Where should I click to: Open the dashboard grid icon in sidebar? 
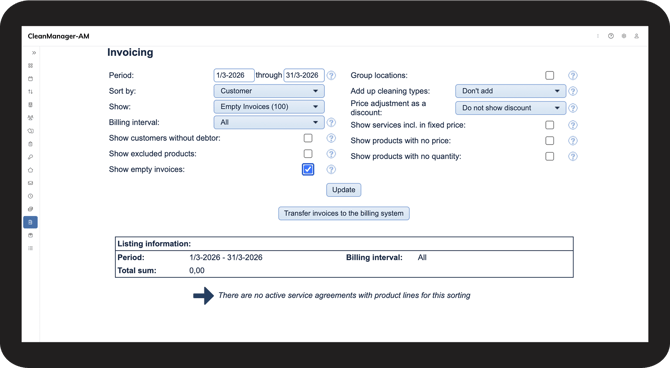tap(30, 66)
